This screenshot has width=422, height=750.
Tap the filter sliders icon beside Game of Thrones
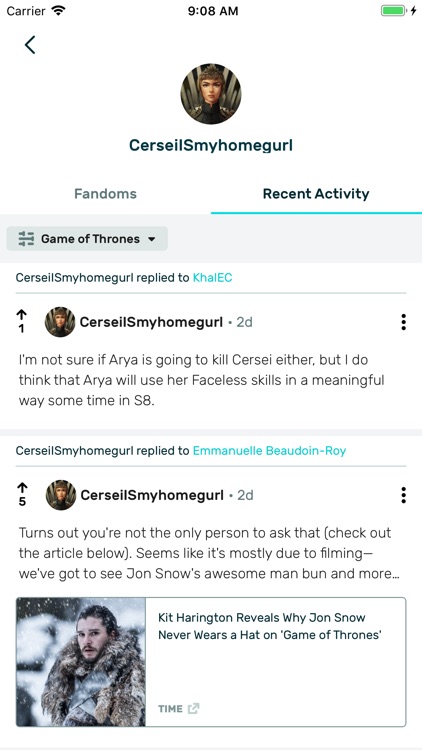point(26,239)
